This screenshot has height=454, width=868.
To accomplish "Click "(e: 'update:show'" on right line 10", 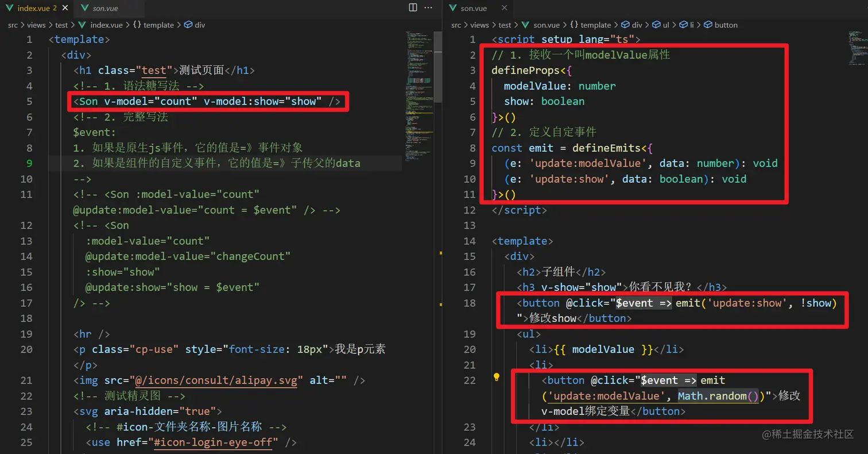I will pyautogui.click(x=557, y=179).
